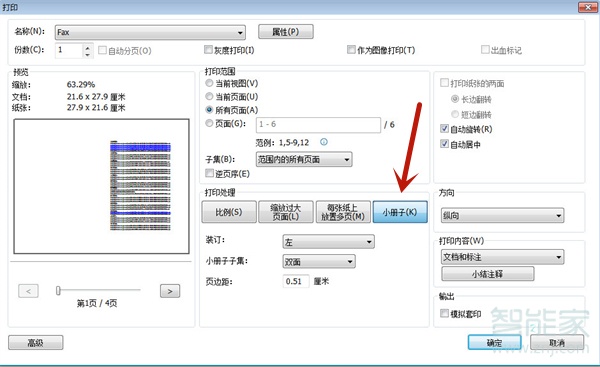Click the previous page arrow button in preview
Viewport: 600px width, 367px height.
(x=28, y=291)
